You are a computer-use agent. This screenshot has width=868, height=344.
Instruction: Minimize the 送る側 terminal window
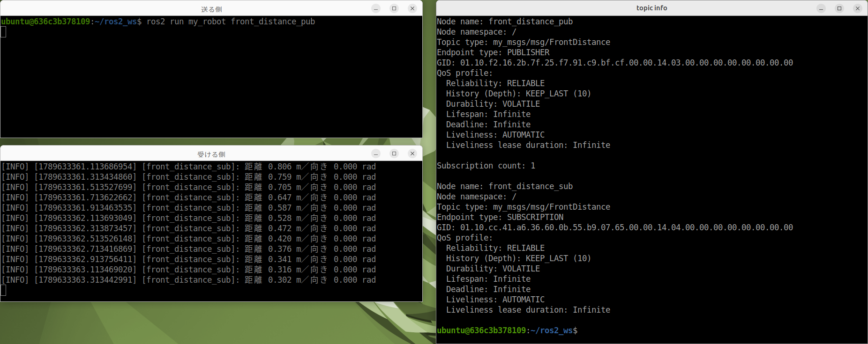[x=376, y=8]
